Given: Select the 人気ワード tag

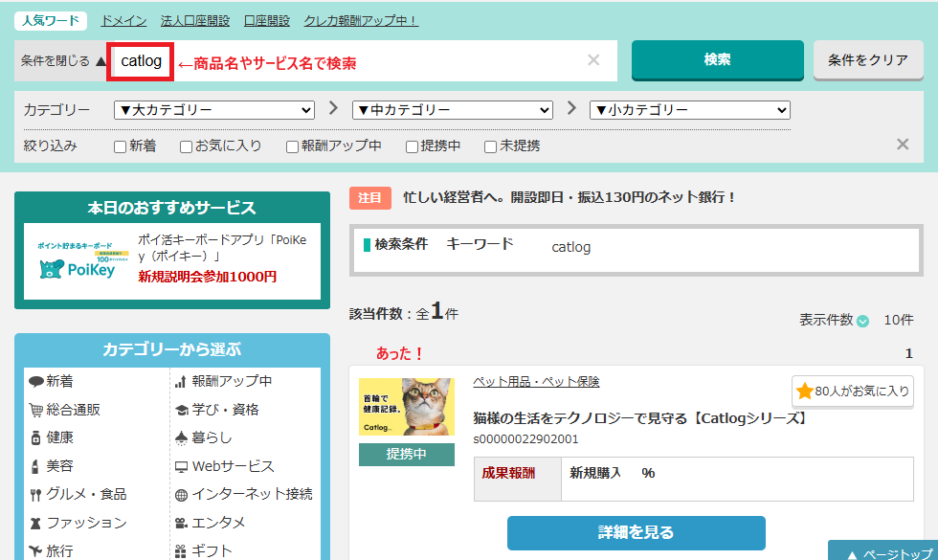Looking at the screenshot, I should point(51,20).
